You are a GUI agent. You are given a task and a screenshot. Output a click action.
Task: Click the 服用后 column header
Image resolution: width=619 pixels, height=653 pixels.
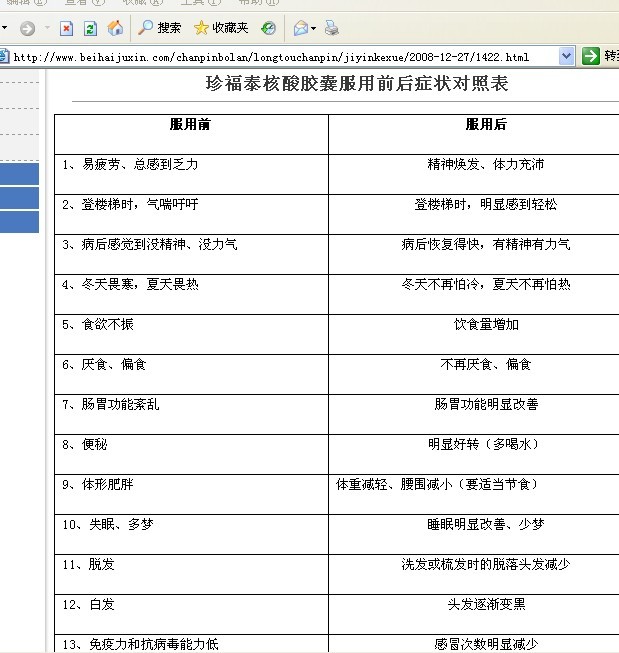[x=486, y=125]
